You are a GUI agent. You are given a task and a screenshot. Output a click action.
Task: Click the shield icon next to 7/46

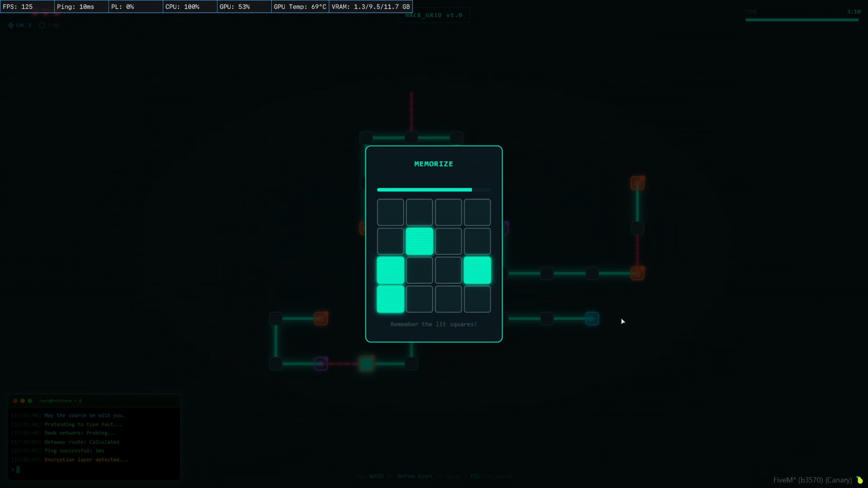42,25
